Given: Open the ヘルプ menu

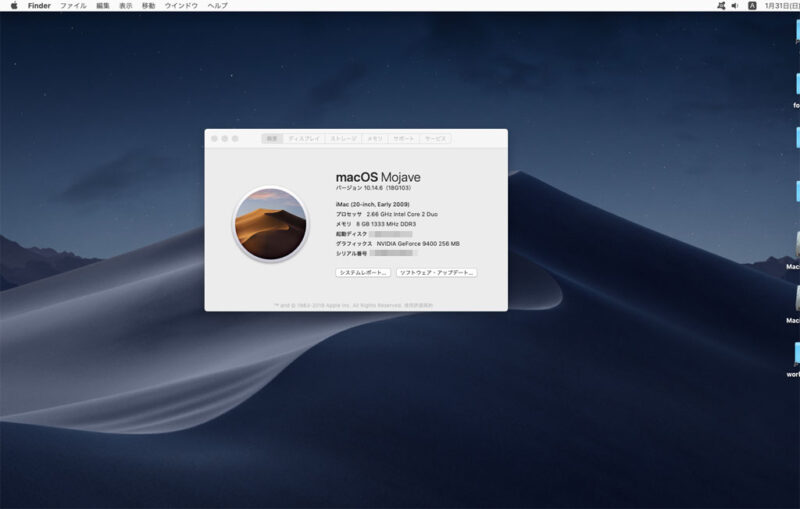Looking at the screenshot, I should [x=217, y=6].
